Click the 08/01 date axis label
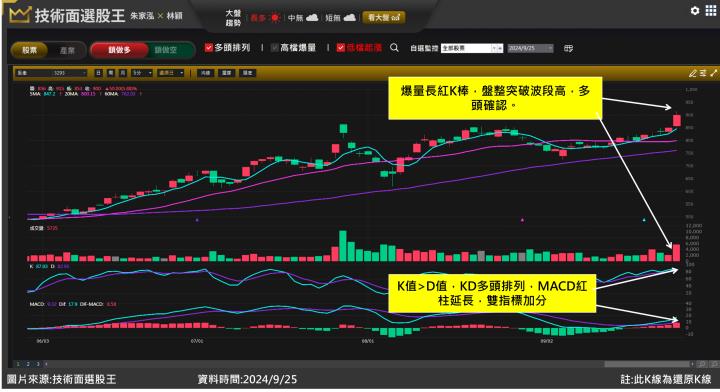Viewport: 720px width, 392px height. [x=368, y=341]
